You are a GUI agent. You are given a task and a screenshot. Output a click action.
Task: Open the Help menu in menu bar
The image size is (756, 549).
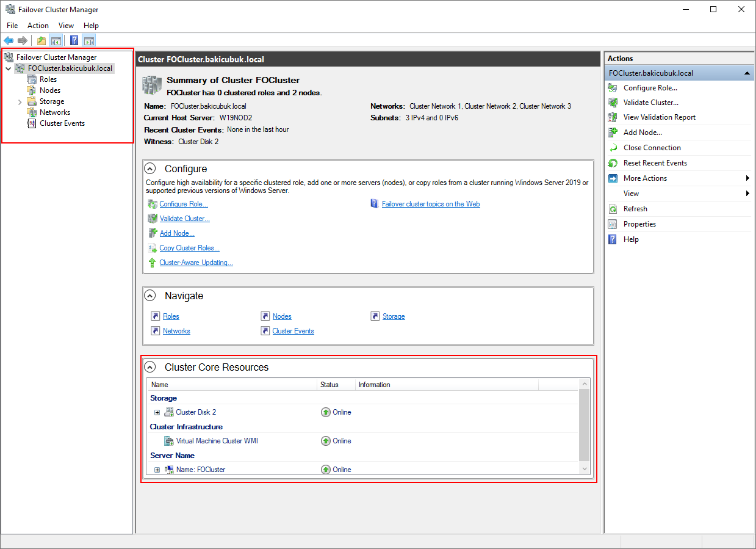[91, 26]
